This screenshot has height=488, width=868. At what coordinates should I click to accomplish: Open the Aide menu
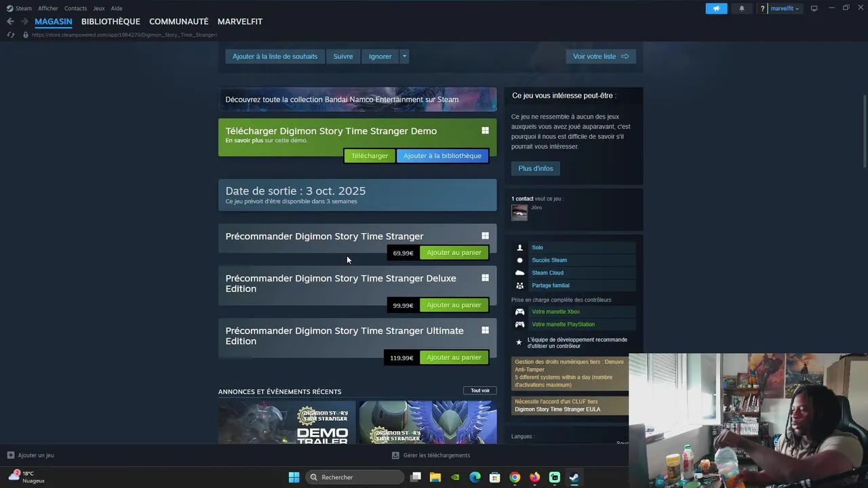pos(117,8)
